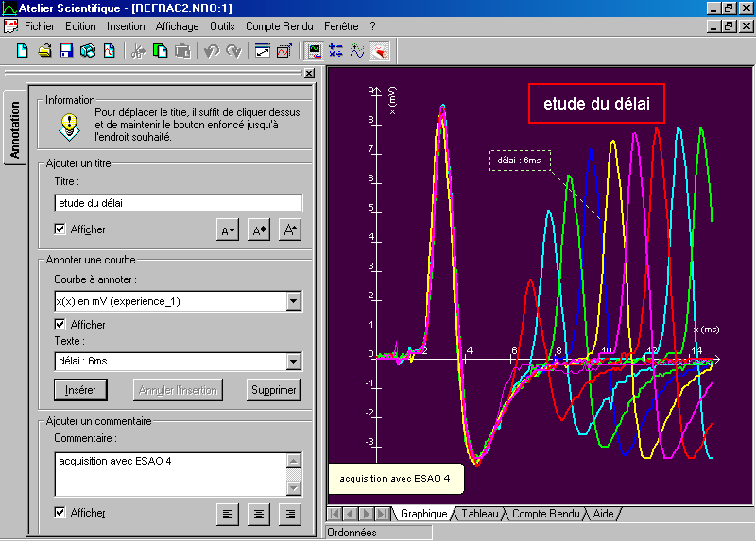Decrease title font size button
The width and height of the screenshot is (756, 542).
click(228, 230)
